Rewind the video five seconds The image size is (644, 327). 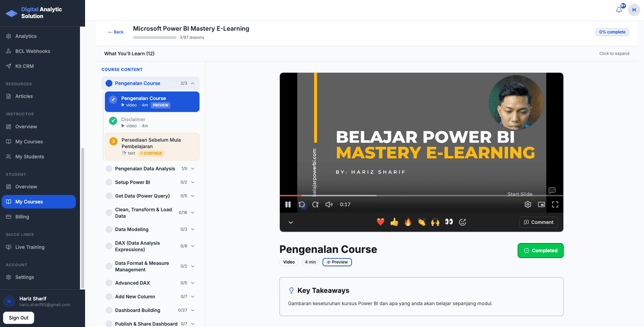click(x=302, y=204)
